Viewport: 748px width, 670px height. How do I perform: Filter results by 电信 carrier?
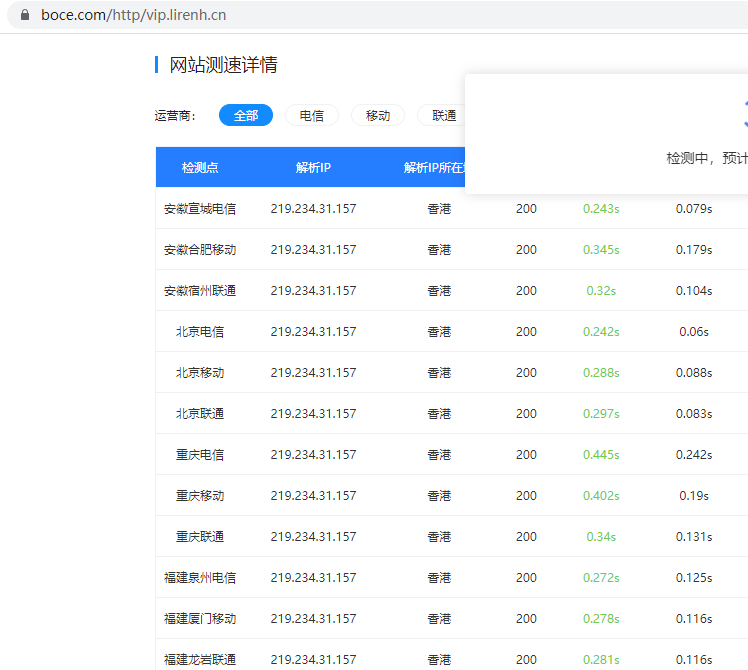(311, 115)
